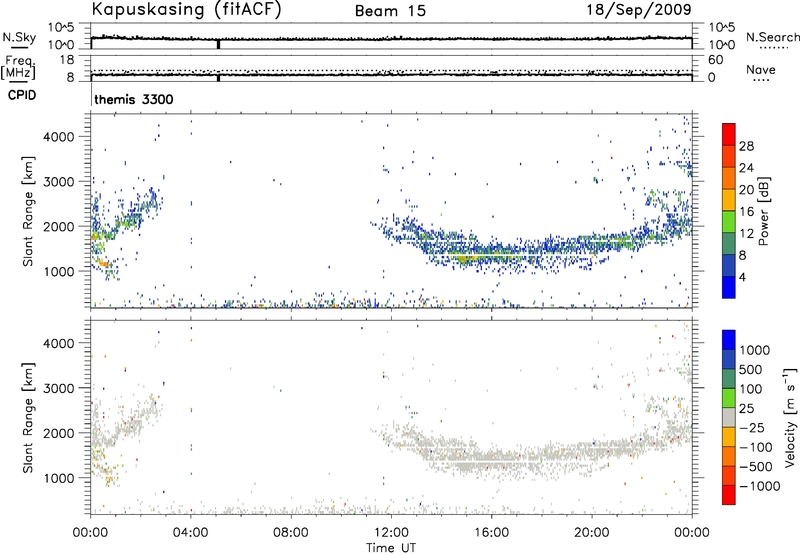
Task: Select the "N.Search" legend label
Action: click(772, 37)
